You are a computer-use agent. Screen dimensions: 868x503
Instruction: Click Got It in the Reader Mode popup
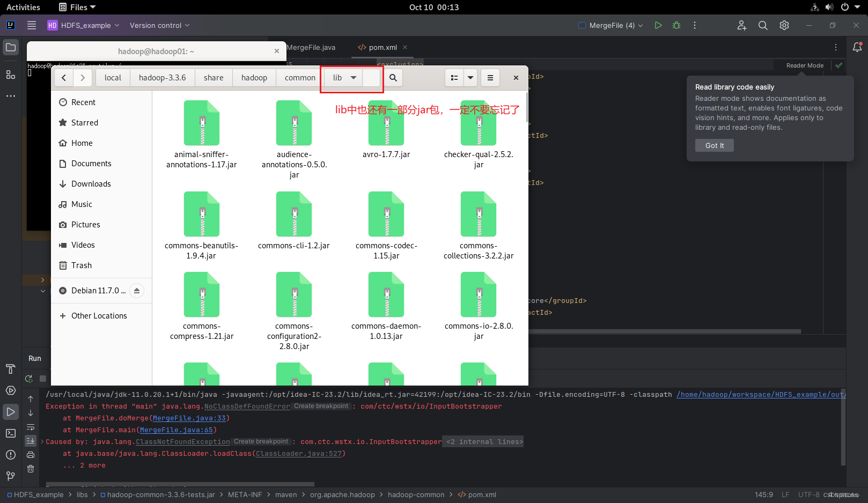click(714, 145)
